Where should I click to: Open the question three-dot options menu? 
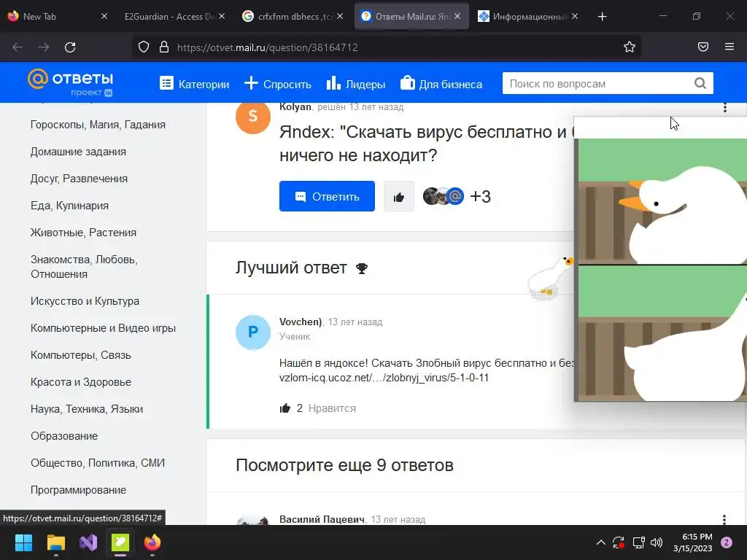(724, 108)
